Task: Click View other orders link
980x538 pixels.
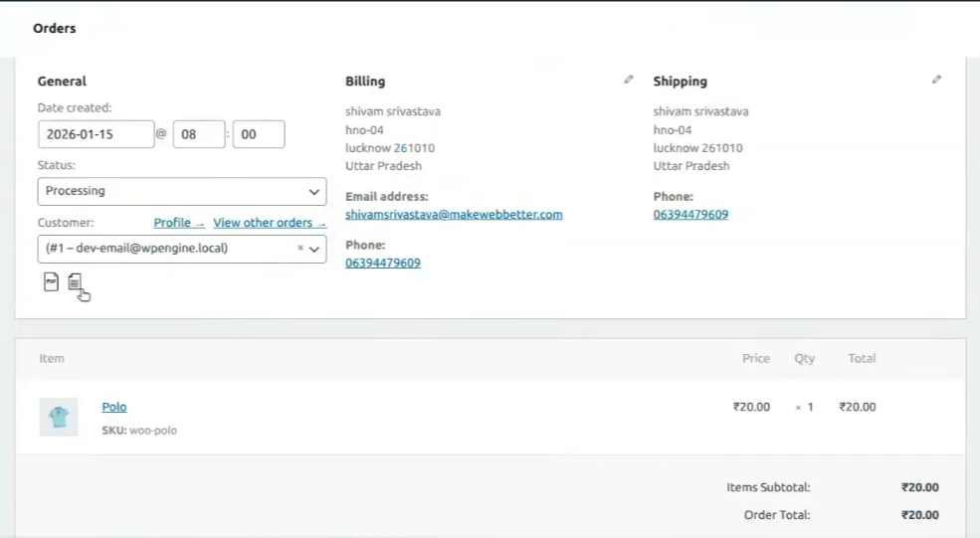Action: [269, 223]
